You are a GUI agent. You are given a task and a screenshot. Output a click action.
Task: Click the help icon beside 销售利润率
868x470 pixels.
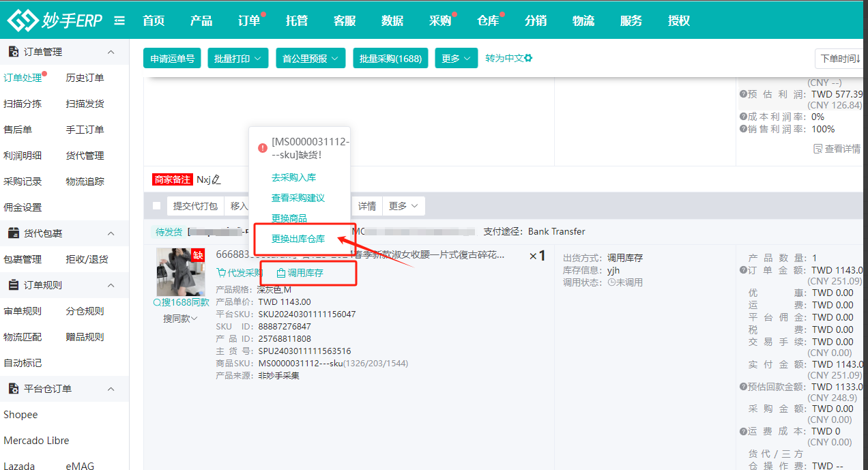pyautogui.click(x=743, y=129)
